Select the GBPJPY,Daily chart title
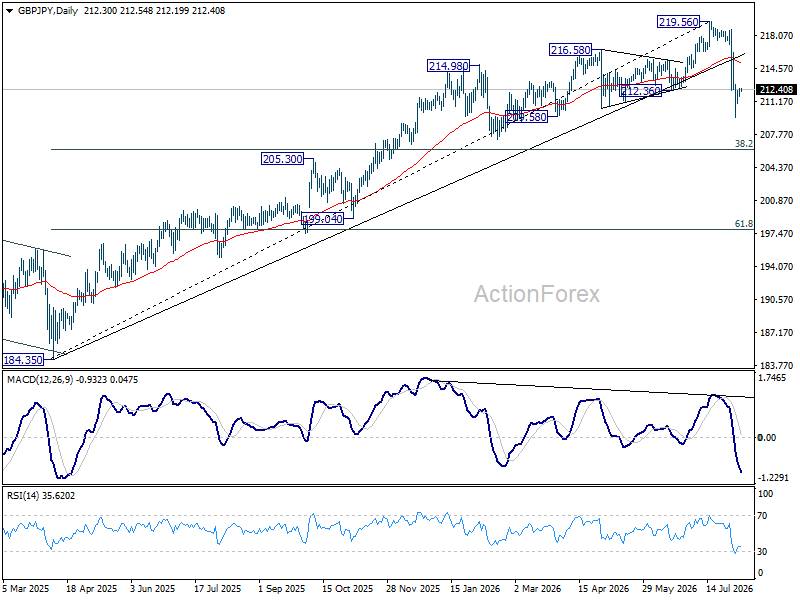The height and width of the screenshot is (600, 800). pos(48,11)
